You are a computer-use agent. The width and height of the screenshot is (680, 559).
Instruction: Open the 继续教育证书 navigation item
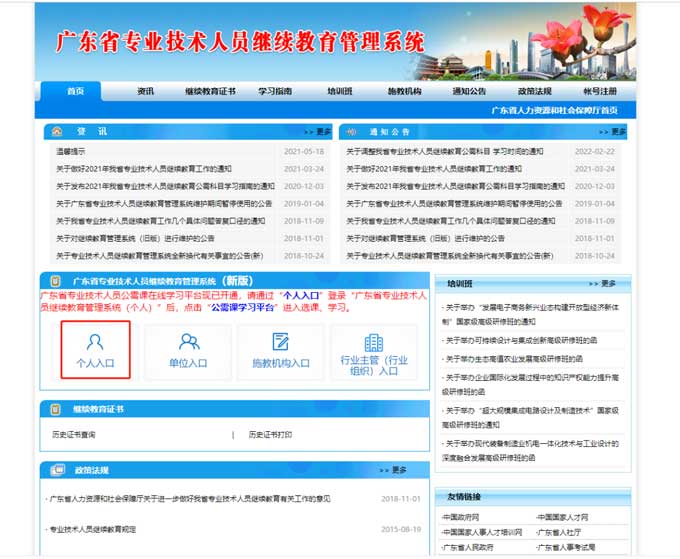pyautogui.click(x=210, y=91)
